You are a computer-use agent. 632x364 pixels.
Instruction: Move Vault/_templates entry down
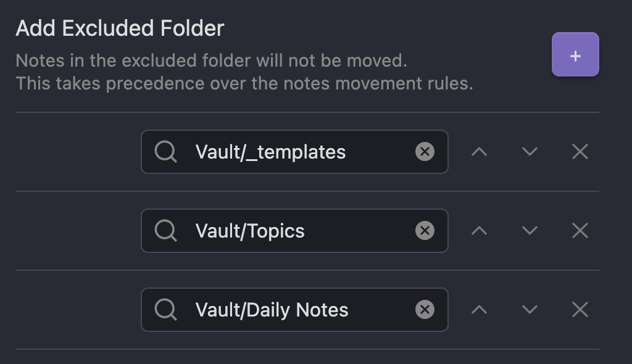pos(530,152)
